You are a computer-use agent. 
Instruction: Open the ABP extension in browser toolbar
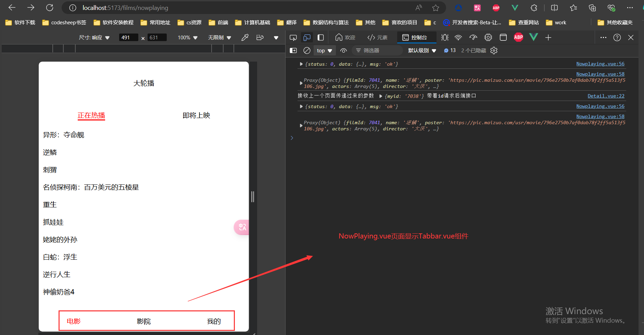coord(496,8)
